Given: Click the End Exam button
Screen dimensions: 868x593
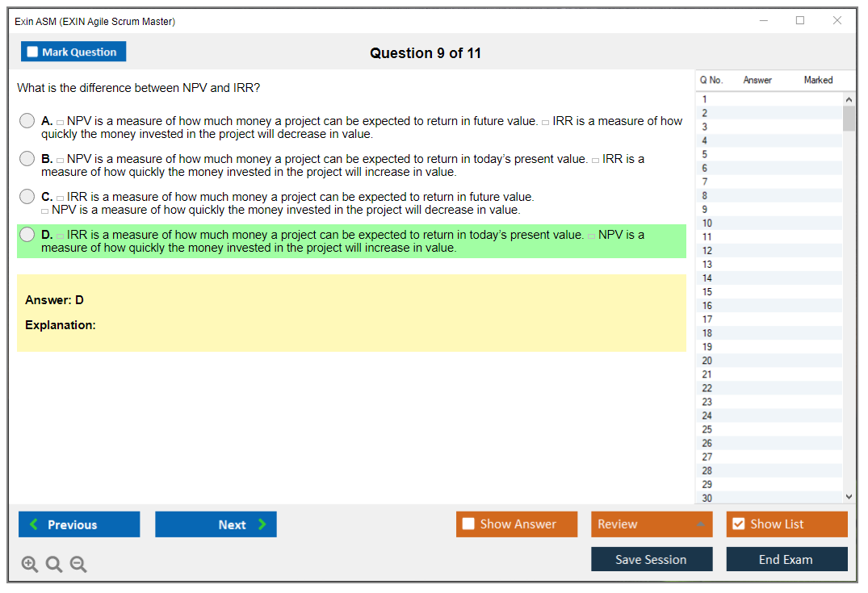Looking at the screenshot, I should coord(786,559).
